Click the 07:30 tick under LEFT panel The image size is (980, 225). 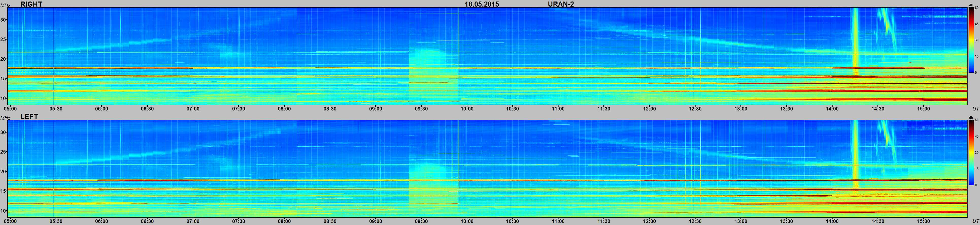239,221
